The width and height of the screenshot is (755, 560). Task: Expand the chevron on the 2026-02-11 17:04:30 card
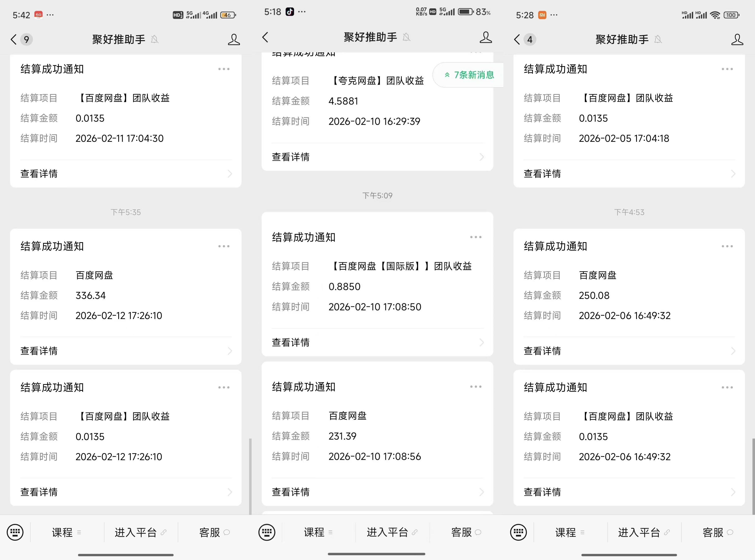pos(230,174)
